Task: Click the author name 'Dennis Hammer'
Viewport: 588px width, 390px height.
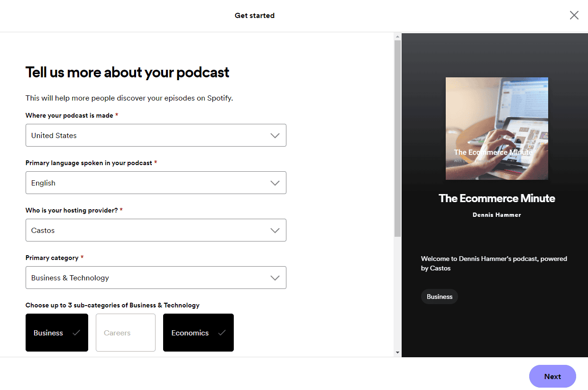Action: coord(497,215)
